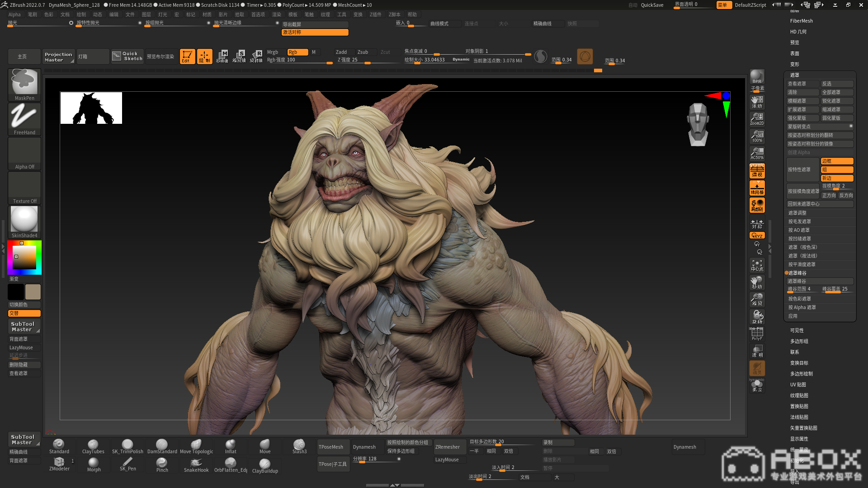
Task: Expand the 变形 deformation section
Action: click(x=794, y=65)
